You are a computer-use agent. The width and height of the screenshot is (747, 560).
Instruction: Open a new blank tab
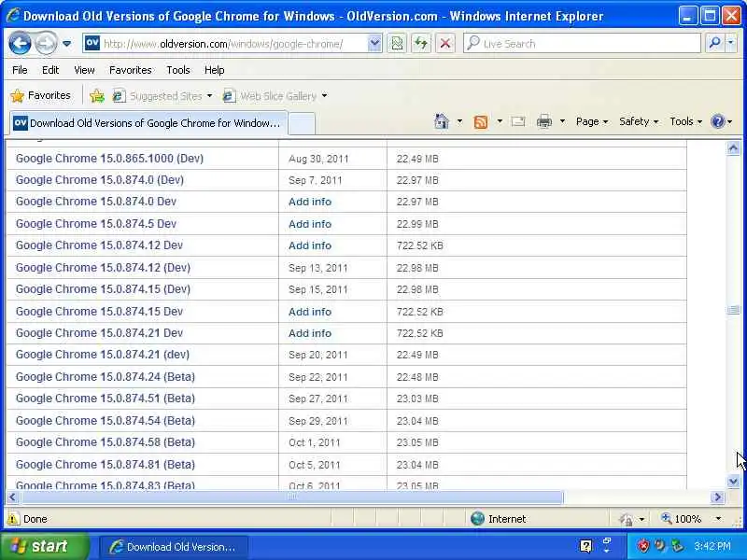(302, 124)
